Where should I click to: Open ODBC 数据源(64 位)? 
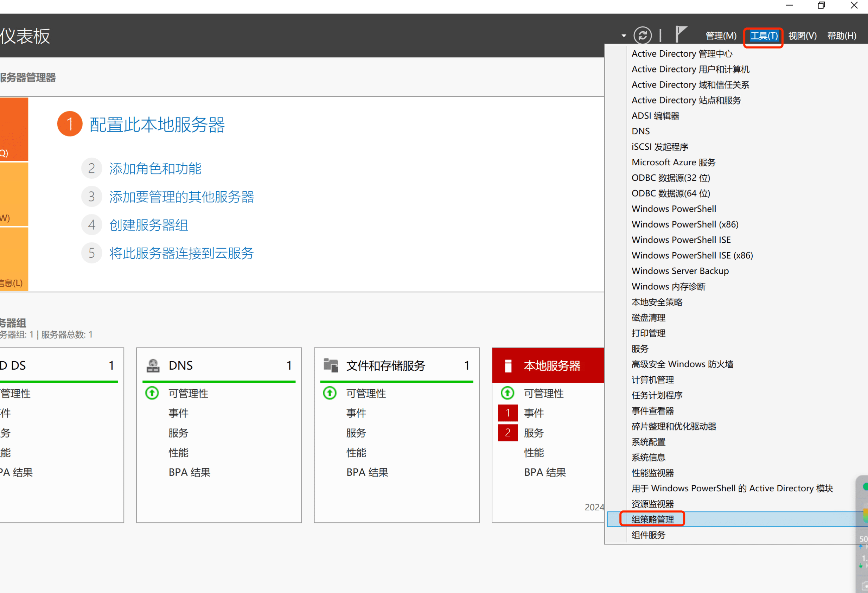(x=671, y=193)
